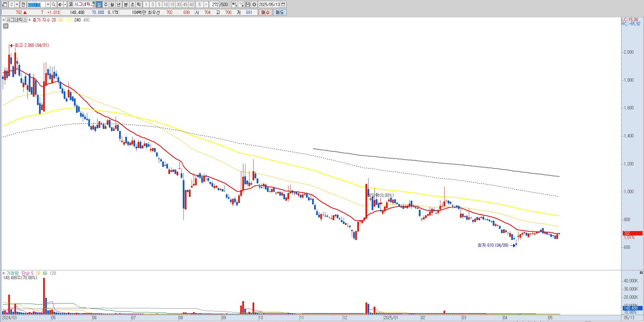This screenshot has height=322, width=644.
Task: Click the date field 2025/05/13
Action: coord(269,4)
